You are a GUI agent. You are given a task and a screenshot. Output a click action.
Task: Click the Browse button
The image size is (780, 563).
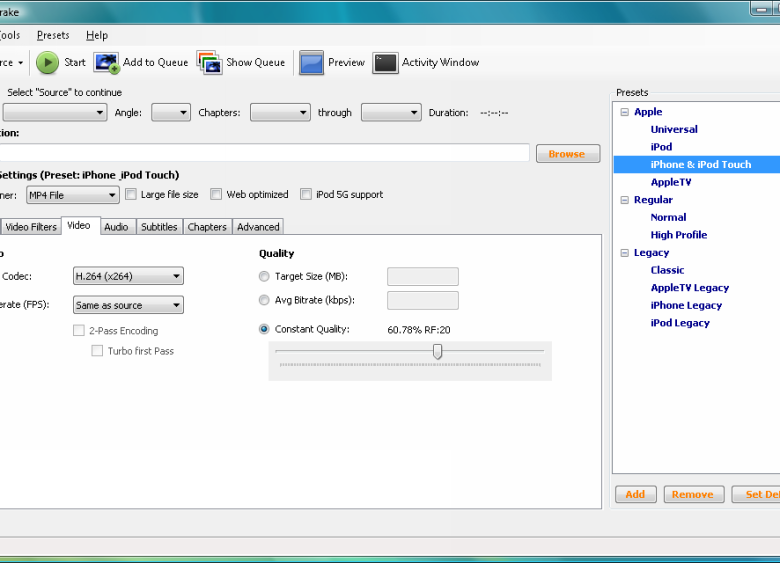tap(567, 154)
